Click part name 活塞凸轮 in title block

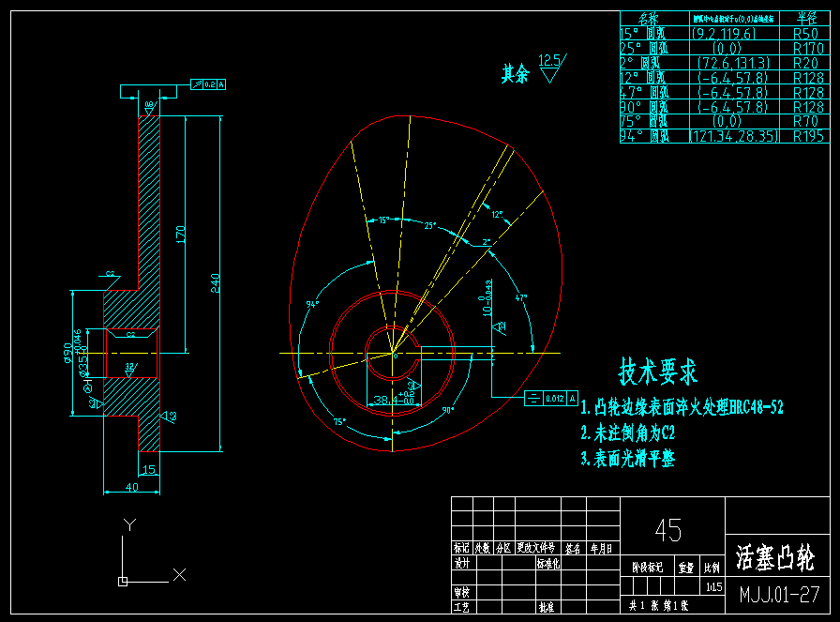click(775, 557)
